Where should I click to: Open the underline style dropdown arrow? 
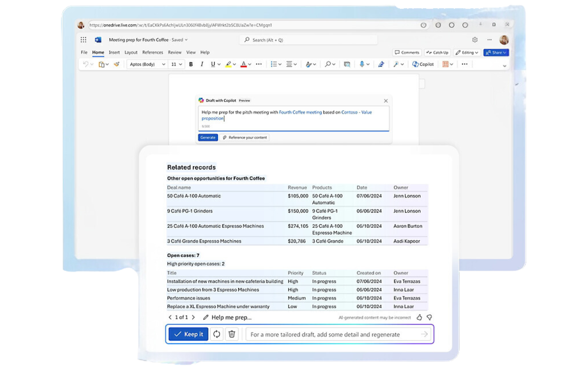219,65
